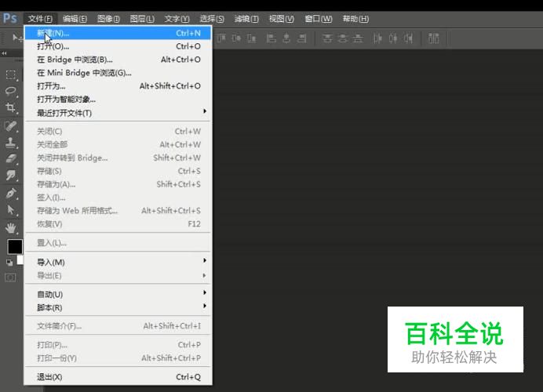
Task: Choose the Crop tool
Action: (x=11, y=107)
